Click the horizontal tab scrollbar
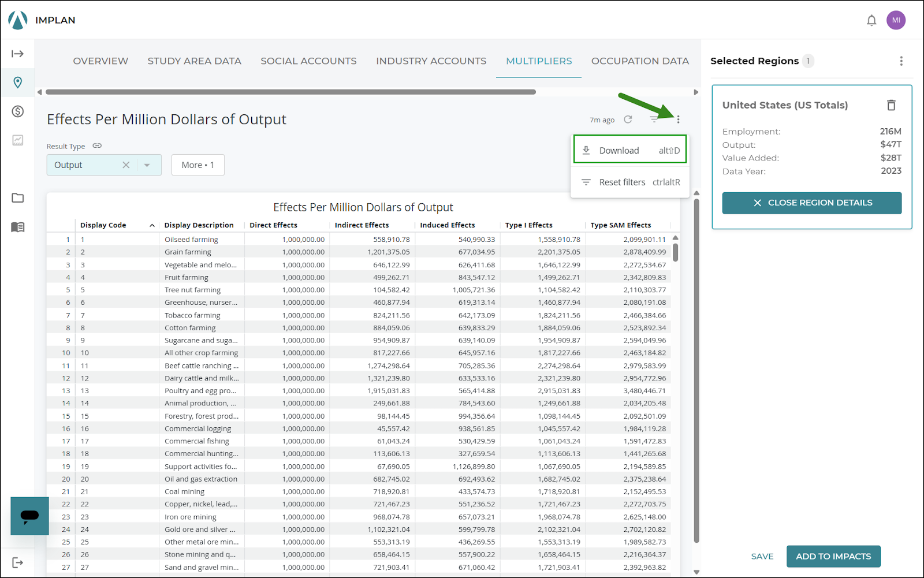 (290, 92)
